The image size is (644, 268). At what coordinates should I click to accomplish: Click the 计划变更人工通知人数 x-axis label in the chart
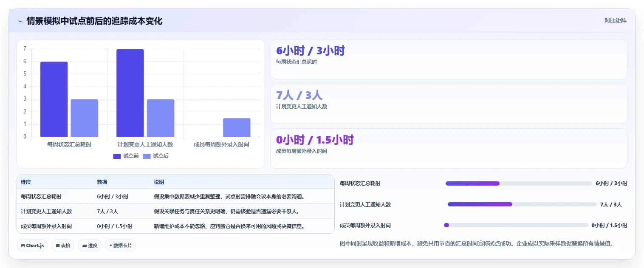tap(145, 144)
